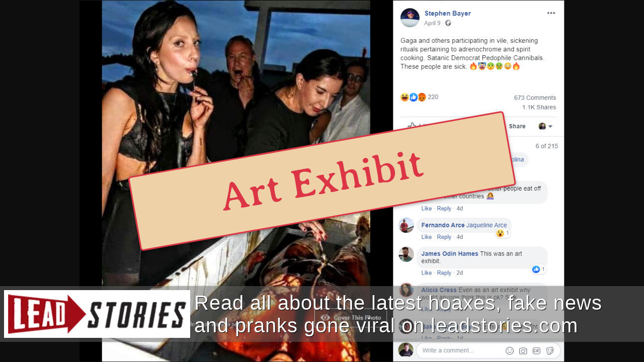Viewport: 644px width, 362px height.
Task: Click the Like reaction badge on James's comment
Action: (536, 269)
